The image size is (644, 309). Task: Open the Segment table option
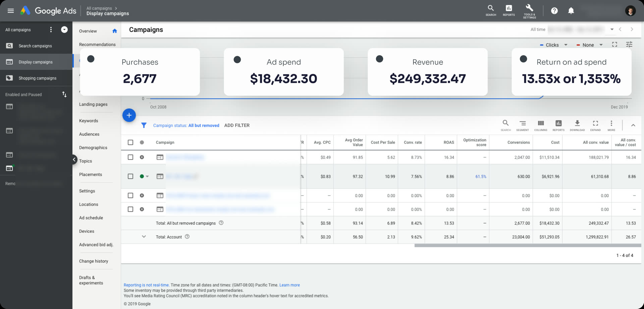click(522, 125)
